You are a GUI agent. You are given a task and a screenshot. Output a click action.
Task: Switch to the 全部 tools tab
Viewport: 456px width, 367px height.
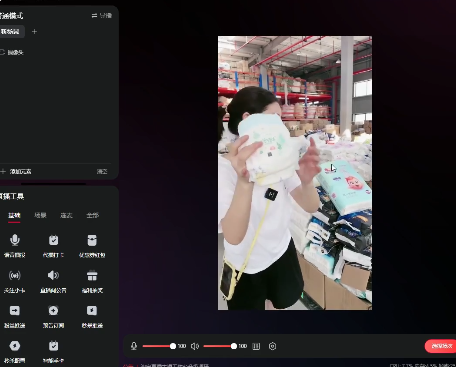(92, 215)
